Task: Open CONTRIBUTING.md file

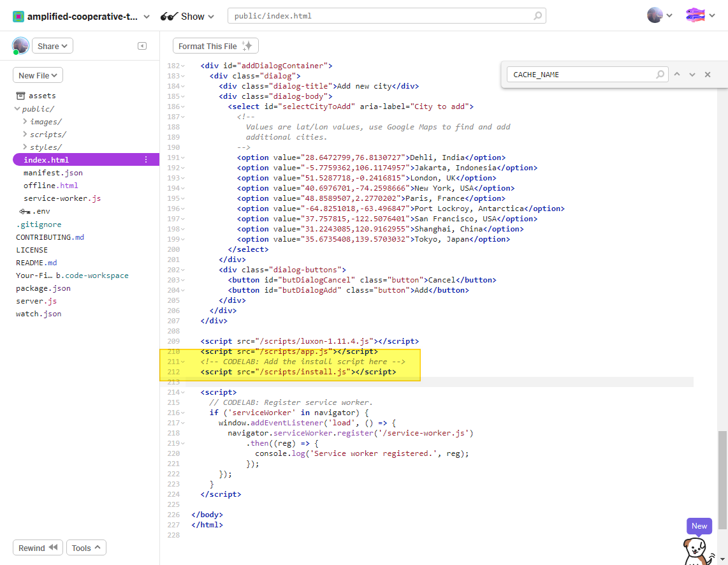Action: tap(50, 237)
